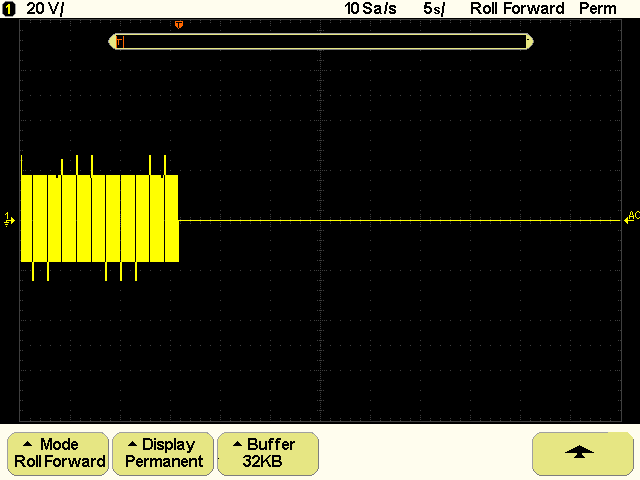Click the T marker inside memory bar
This screenshot has width=640, height=480.
point(120,42)
